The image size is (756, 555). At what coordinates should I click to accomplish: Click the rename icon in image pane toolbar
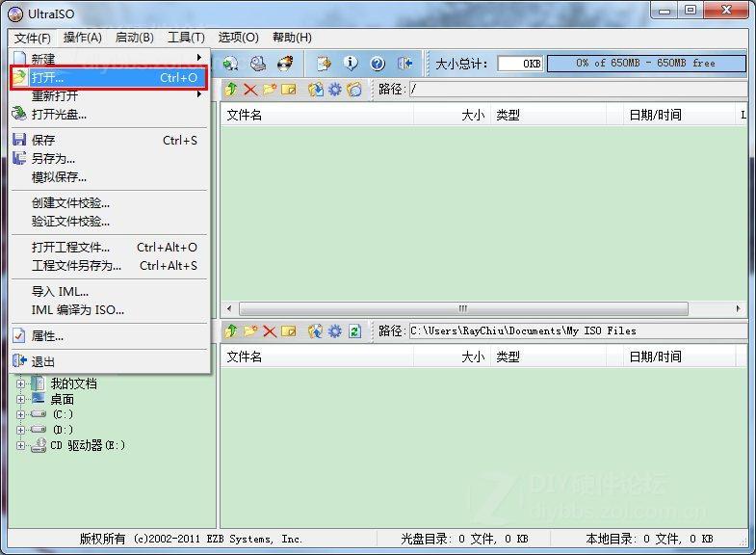point(289,90)
